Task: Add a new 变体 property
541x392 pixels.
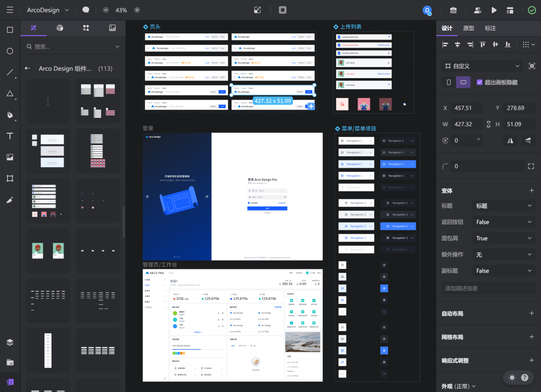Action: click(531, 190)
